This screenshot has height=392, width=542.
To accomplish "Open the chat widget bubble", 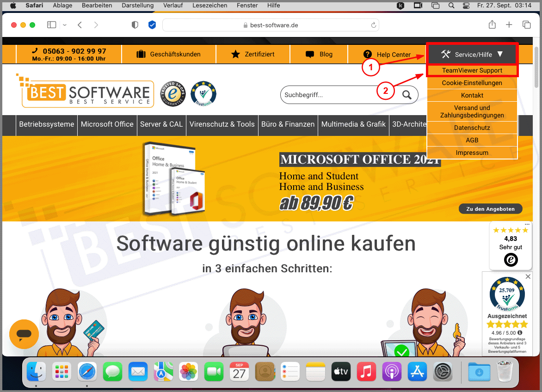I will pyautogui.click(x=24, y=334).
